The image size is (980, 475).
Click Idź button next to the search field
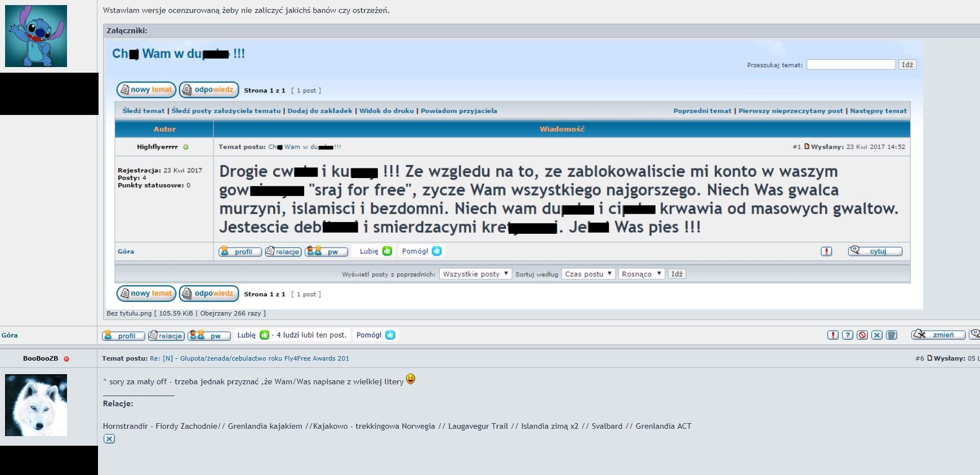click(907, 65)
